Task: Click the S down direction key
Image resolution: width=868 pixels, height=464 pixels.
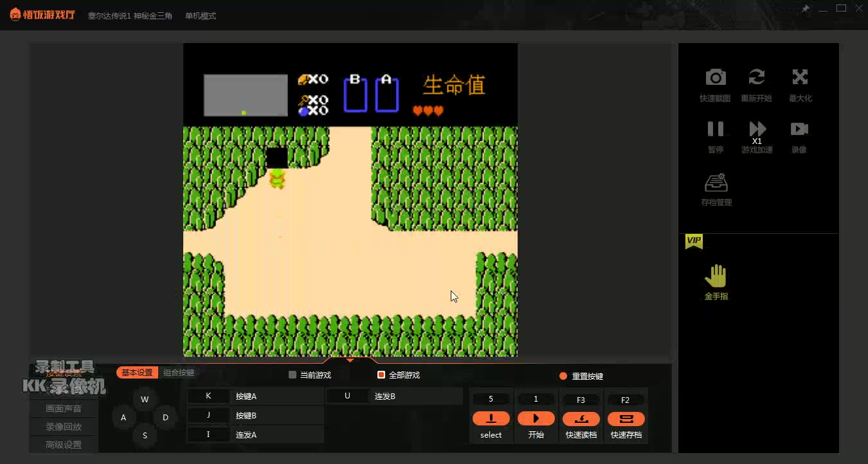Action: click(145, 436)
